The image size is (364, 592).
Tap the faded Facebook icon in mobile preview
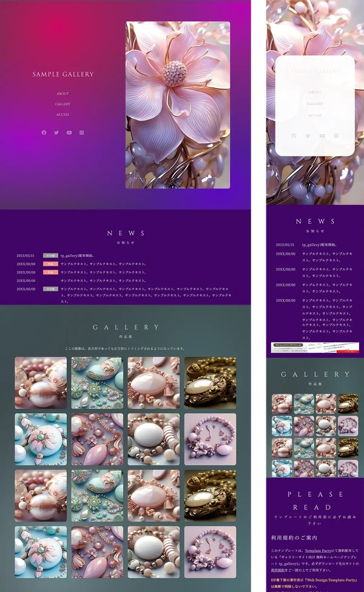[x=294, y=136]
